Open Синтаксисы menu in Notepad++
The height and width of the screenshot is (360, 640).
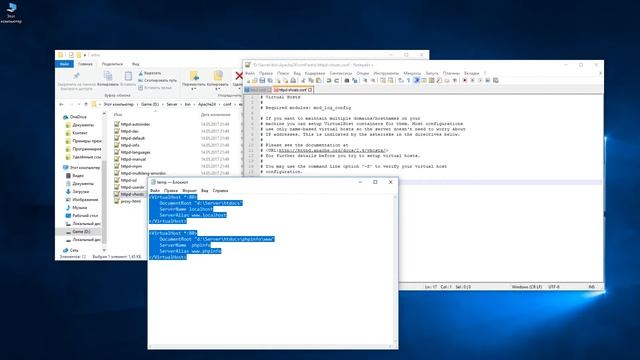[x=340, y=73]
